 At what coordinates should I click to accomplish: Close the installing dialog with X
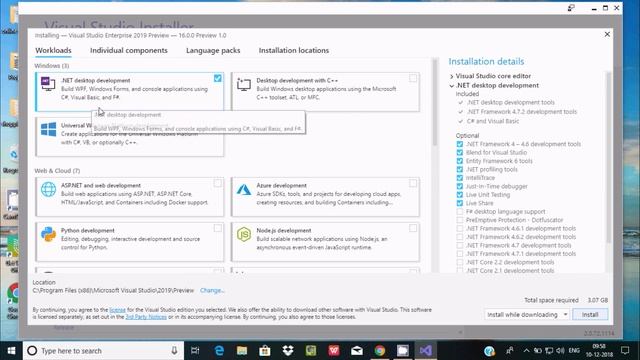pos(607,34)
